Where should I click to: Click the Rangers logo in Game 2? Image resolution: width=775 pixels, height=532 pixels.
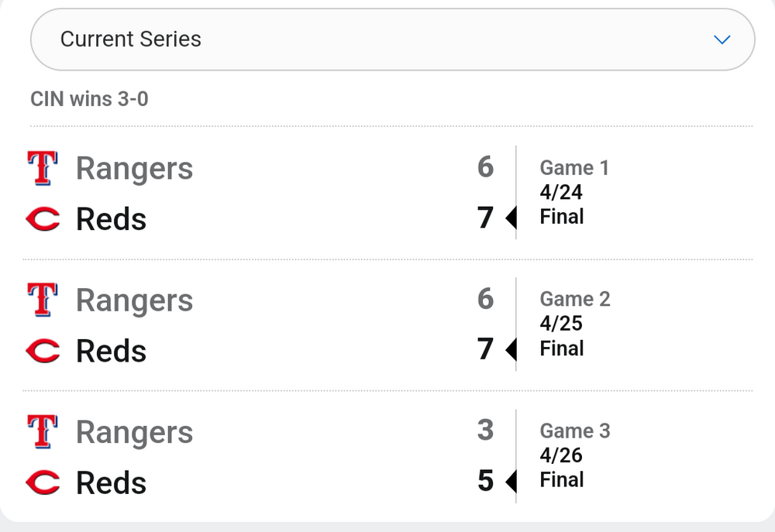click(x=43, y=300)
